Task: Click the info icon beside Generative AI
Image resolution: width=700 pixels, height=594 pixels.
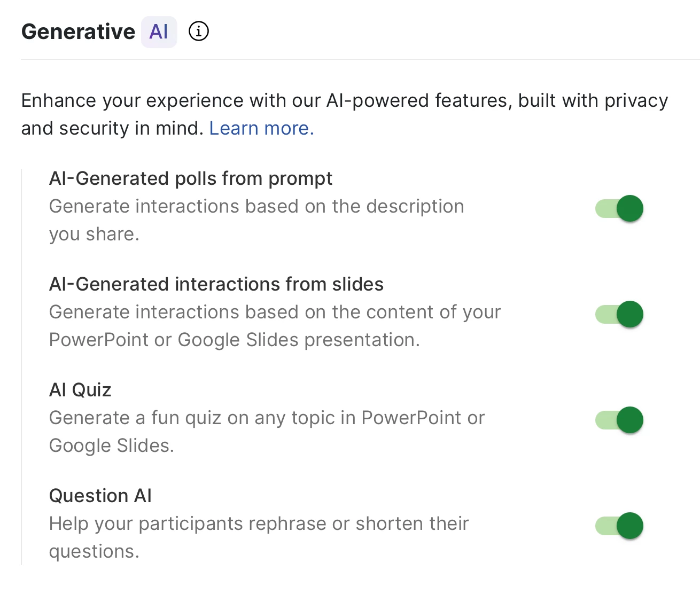Action: [199, 32]
